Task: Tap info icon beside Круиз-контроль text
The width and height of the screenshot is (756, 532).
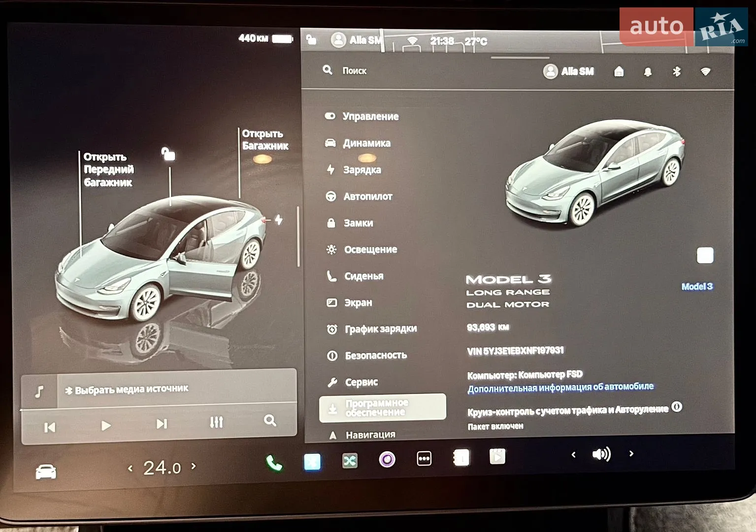Action: 677,407
